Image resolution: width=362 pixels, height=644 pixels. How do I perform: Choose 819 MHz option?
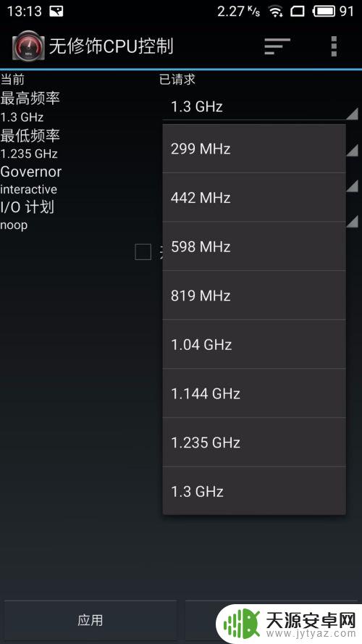point(254,296)
